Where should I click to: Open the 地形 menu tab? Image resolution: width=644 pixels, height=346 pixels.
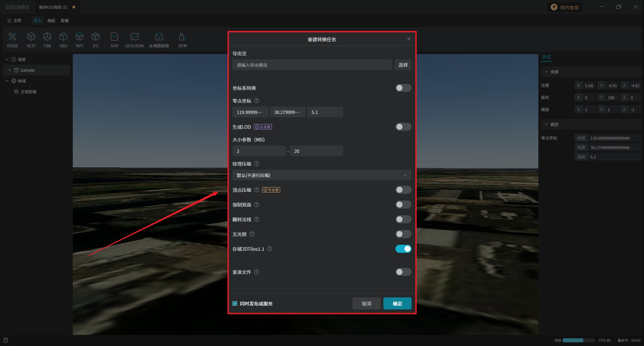pos(51,21)
